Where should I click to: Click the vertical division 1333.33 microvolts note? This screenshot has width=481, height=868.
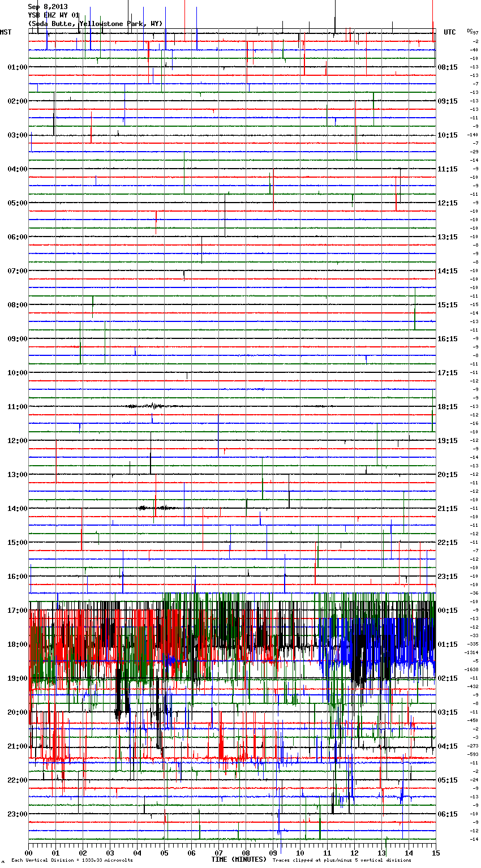pos(72,861)
